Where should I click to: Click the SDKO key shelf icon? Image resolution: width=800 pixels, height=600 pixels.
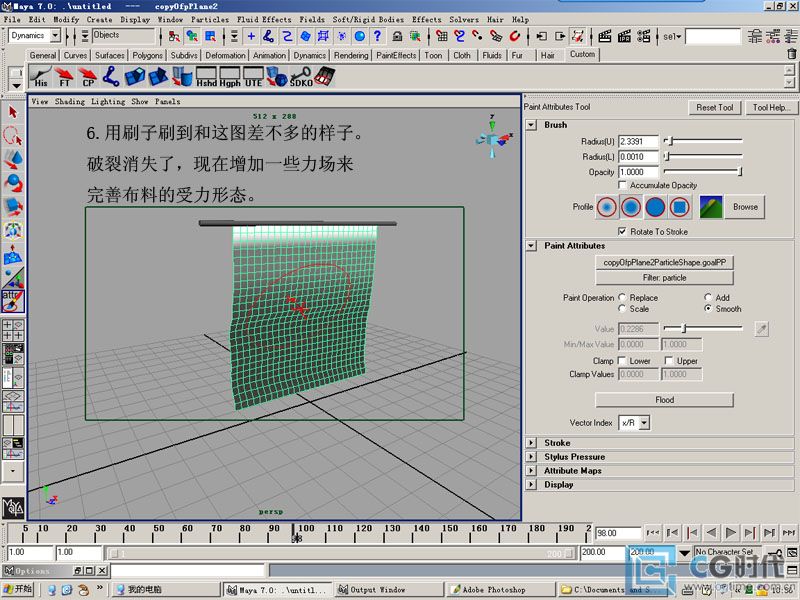pyautogui.click(x=301, y=77)
